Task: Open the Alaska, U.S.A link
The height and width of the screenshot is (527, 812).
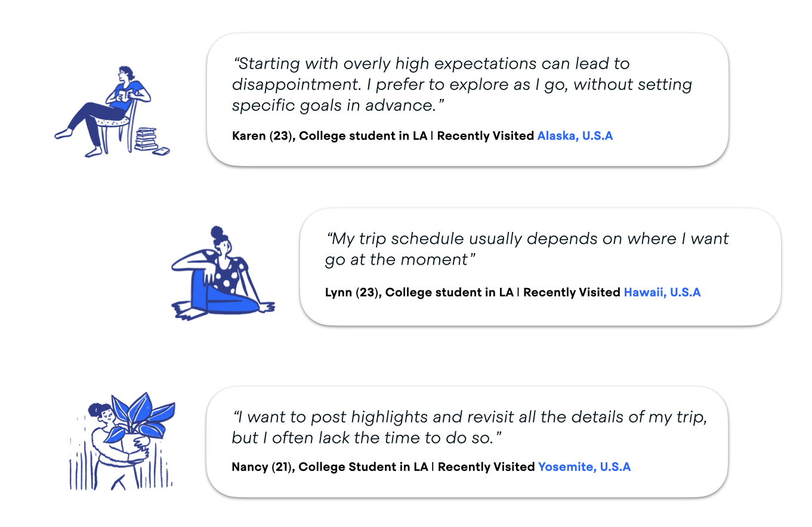Action: click(575, 136)
